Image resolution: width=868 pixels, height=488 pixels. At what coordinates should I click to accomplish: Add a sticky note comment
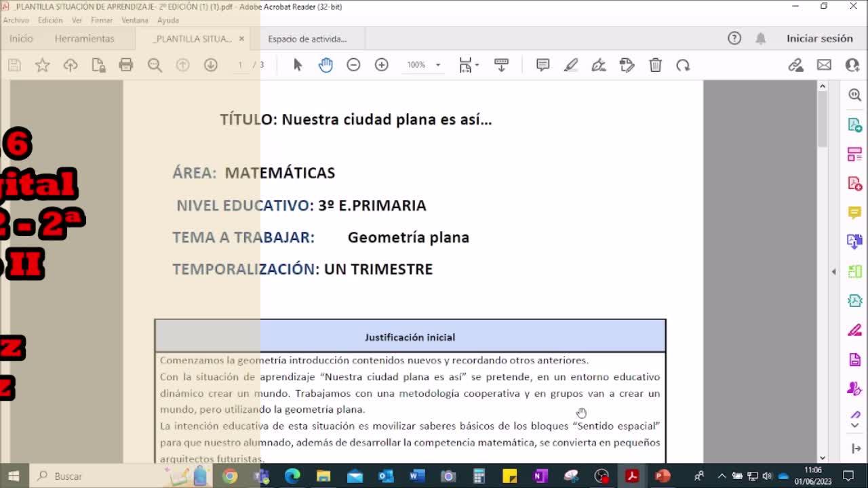tap(542, 65)
